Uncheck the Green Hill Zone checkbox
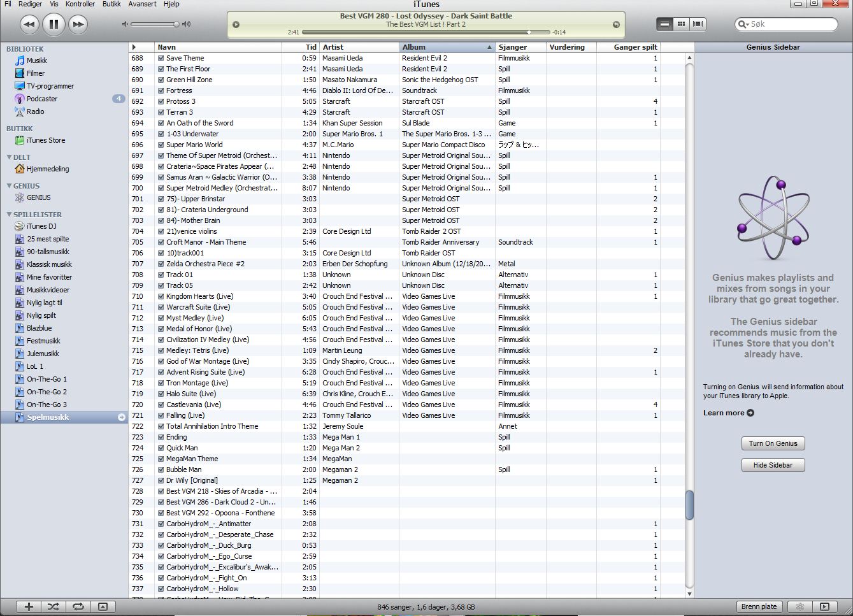Screen dimensions: 853x616 tap(161, 80)
